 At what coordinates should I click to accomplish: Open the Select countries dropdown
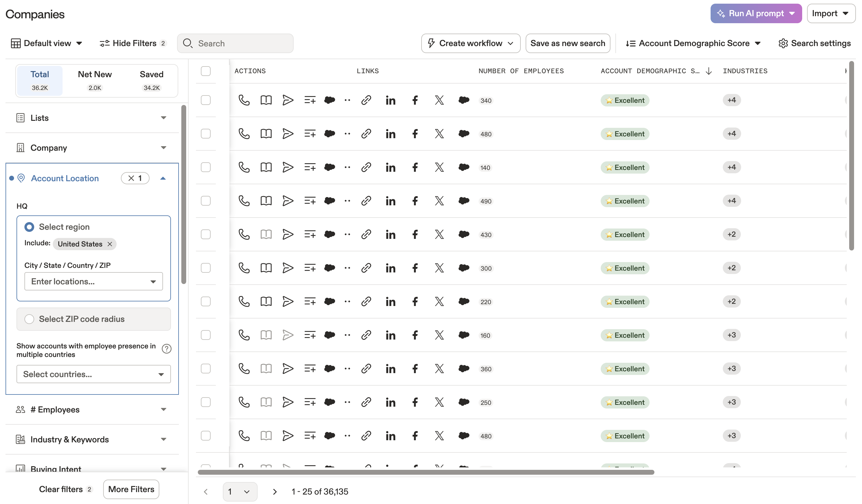(x=93, y=374)
